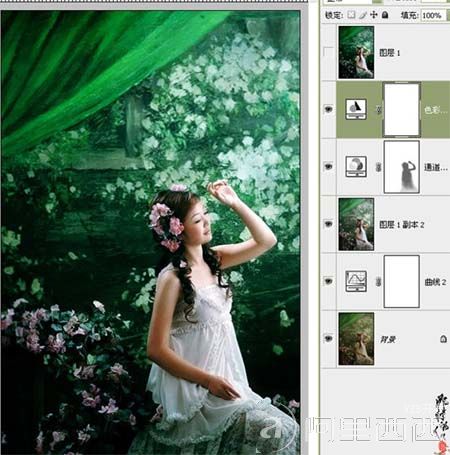This screenshot has height=455, width=450.
Task: Click the 图层 1 layer name
Action: (x=390, y=53)
